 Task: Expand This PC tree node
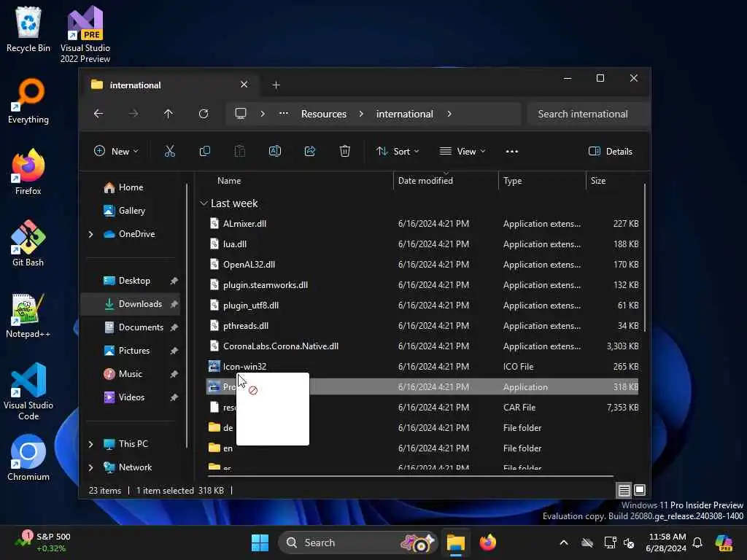[x=90, y=444]
